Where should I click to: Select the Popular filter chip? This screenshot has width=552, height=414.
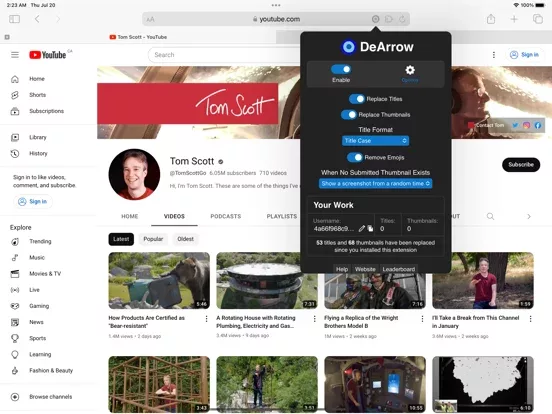[x=153, y=239]
